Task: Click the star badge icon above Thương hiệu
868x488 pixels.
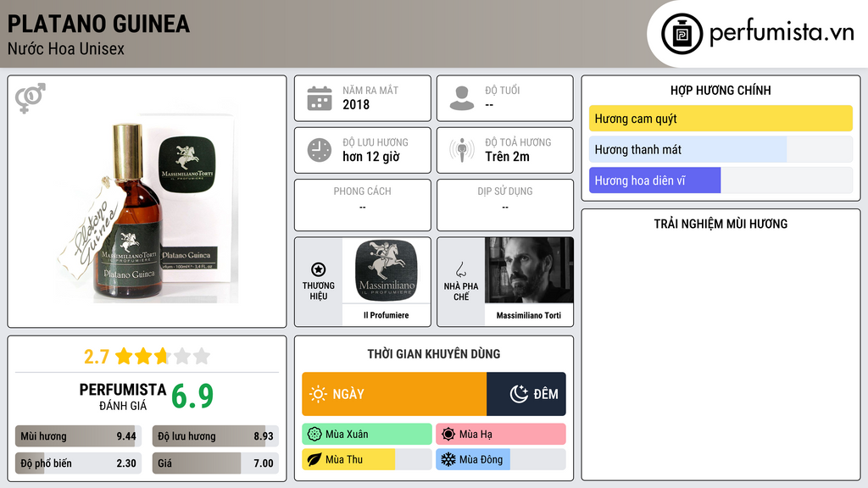Action: [x=319, y=269]
